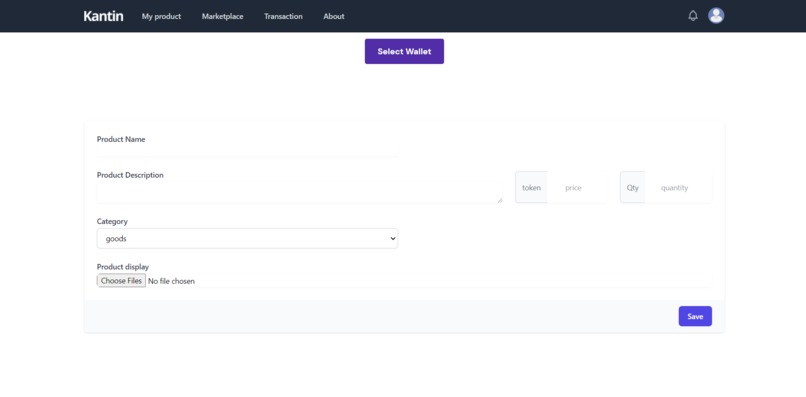Focus the Product Name input field
Screen dimensions: 806x397
247,151
